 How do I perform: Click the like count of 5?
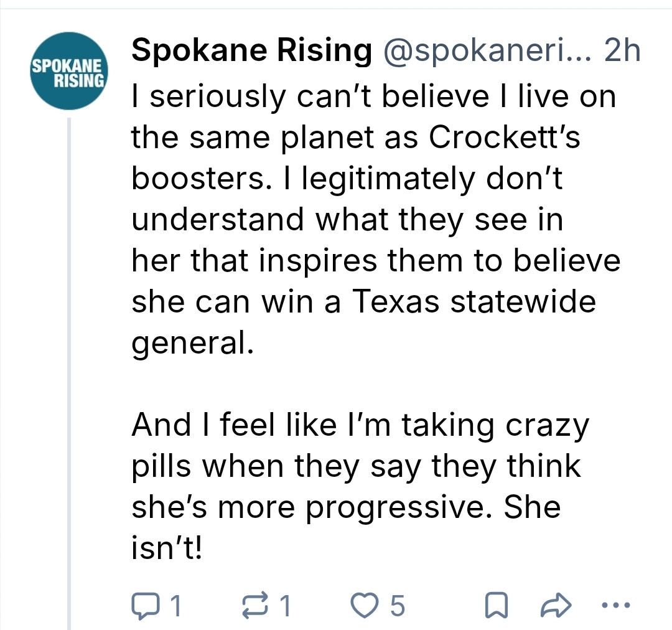click(398, 605)
